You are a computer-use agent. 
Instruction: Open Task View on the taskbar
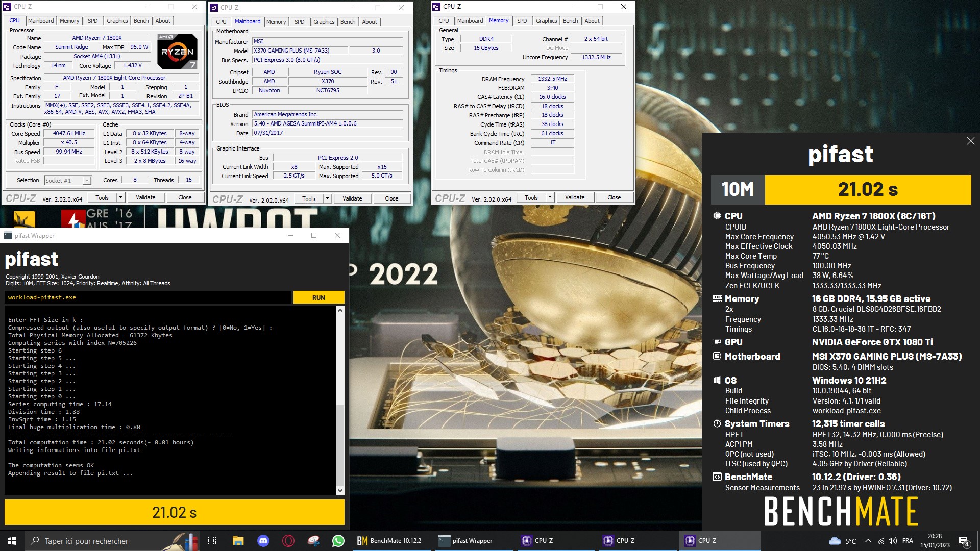[212, 541]
